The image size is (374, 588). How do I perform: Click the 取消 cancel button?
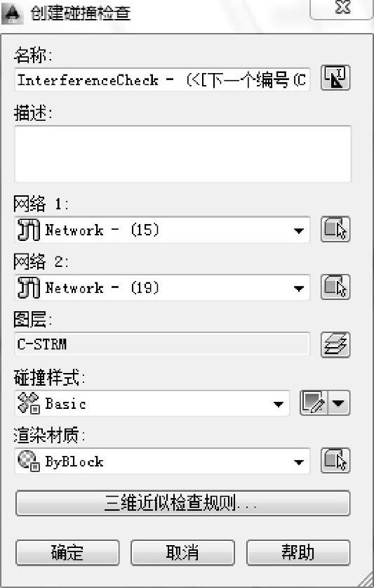[182, 552]
